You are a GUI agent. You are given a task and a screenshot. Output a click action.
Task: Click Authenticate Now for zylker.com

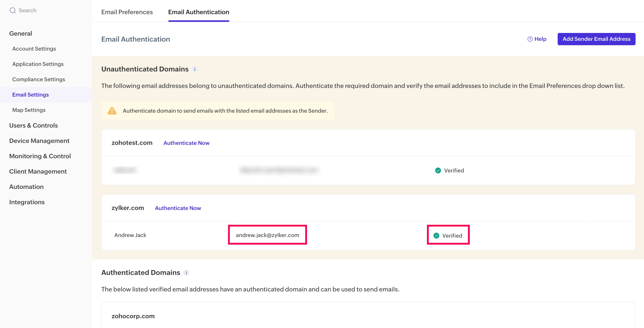178,208
